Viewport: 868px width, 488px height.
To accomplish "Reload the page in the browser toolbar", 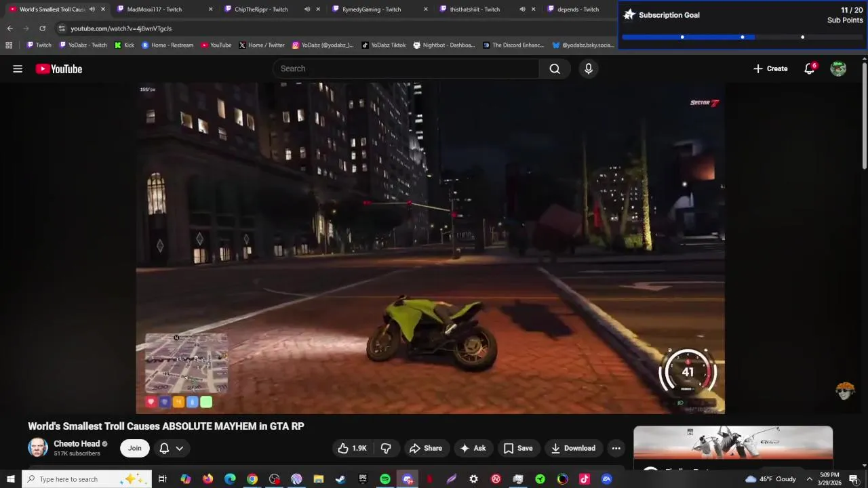I will click(x=42, y=28).
